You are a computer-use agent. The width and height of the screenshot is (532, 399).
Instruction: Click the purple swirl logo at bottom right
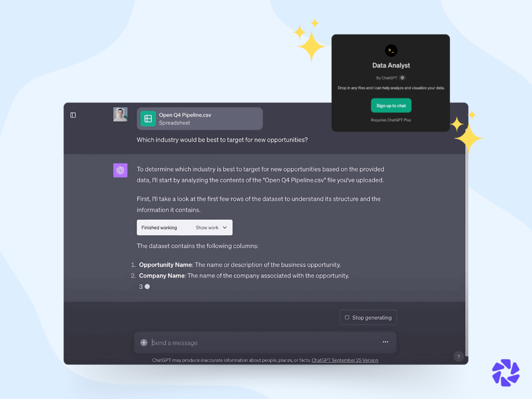point(506,373)
